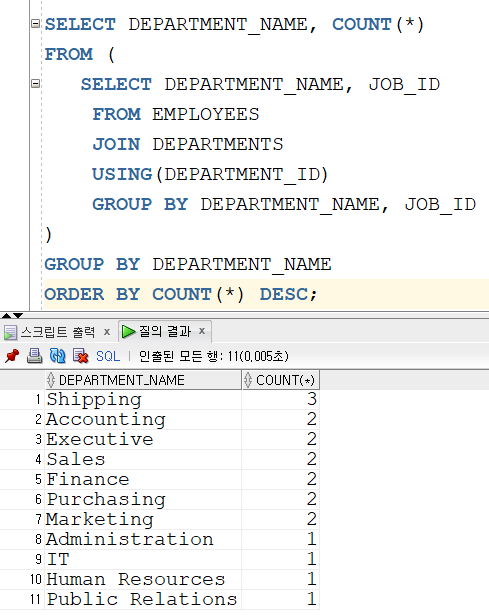This screenshot has width=489, height=616.
Task: Select the Human Resources cell
Action: pyautogui.click(x=143, y=580)
